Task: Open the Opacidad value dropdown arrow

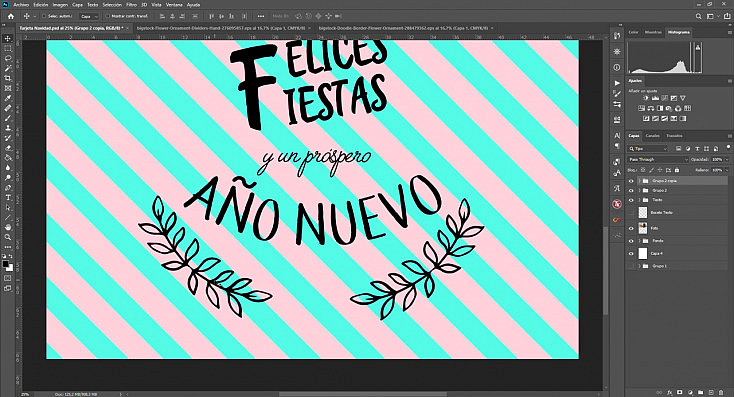Action: coord(727,160)
